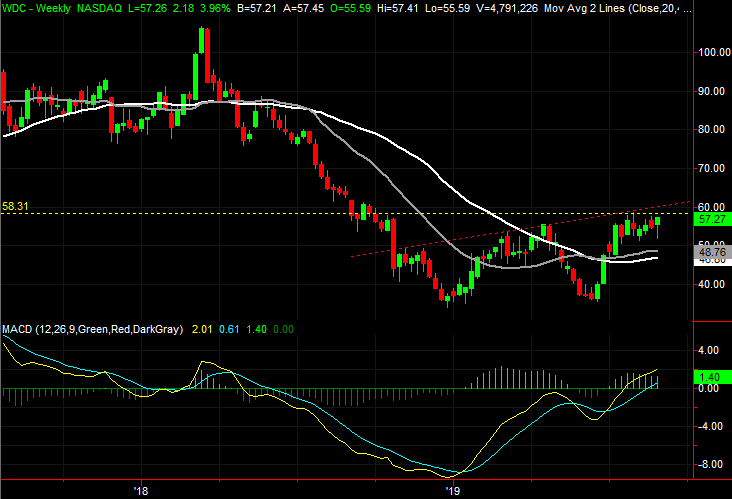
Task: Click the green 1.40 MACD value tag
Action: point(711,376)
